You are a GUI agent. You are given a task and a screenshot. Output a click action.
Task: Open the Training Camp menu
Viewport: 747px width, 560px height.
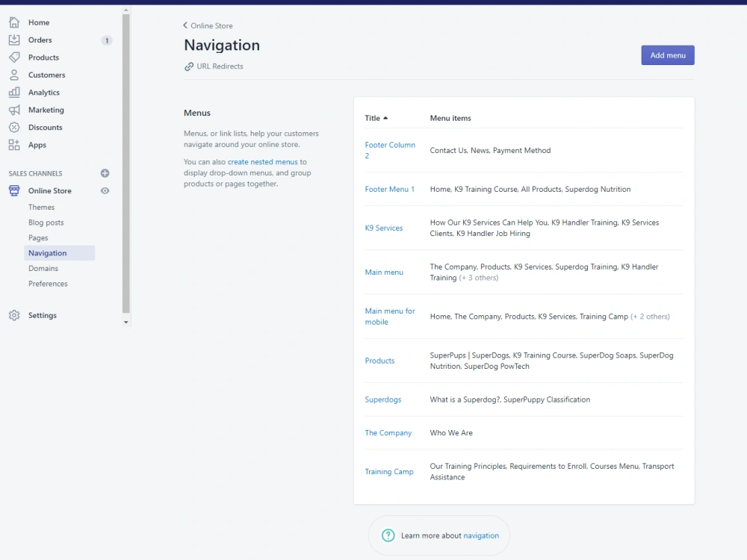389,471
